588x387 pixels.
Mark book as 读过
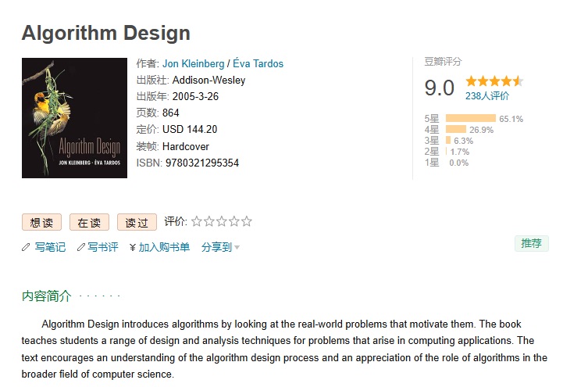[x=137, y=222]
